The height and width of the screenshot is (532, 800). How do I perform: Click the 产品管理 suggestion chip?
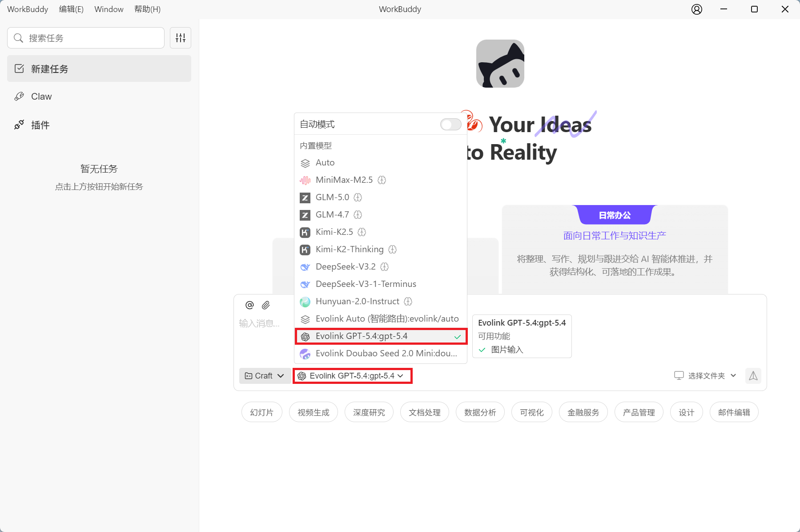coord(639,412)
